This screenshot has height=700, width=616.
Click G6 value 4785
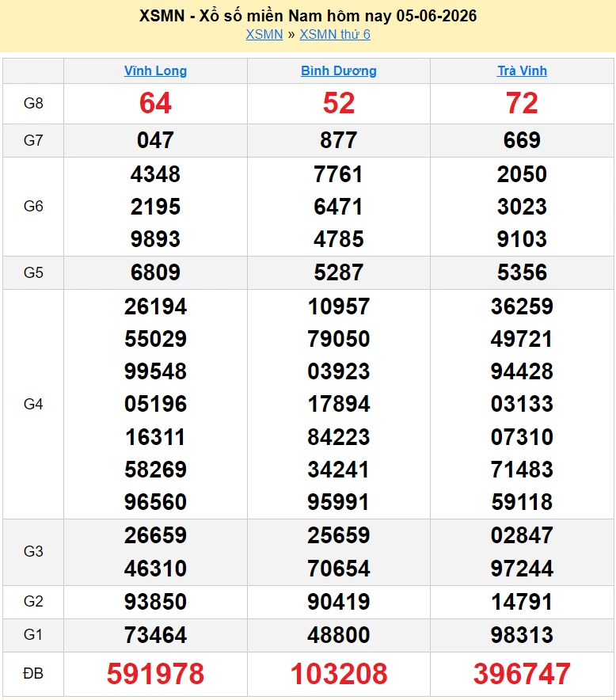click(x=339, y=239)
